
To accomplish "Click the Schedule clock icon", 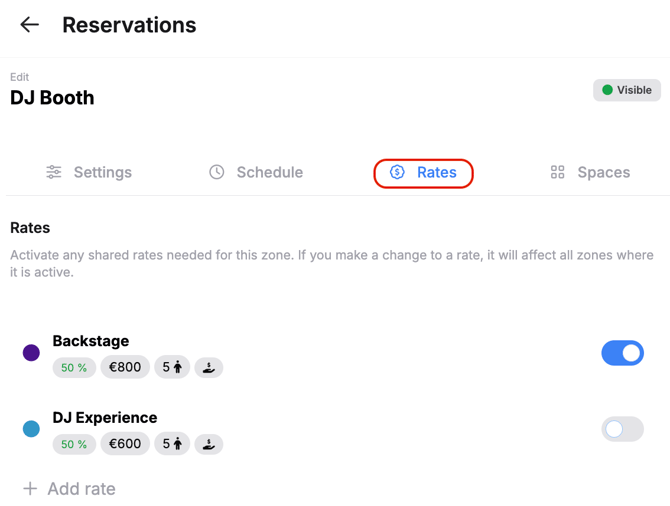I will tap(217, 172).
